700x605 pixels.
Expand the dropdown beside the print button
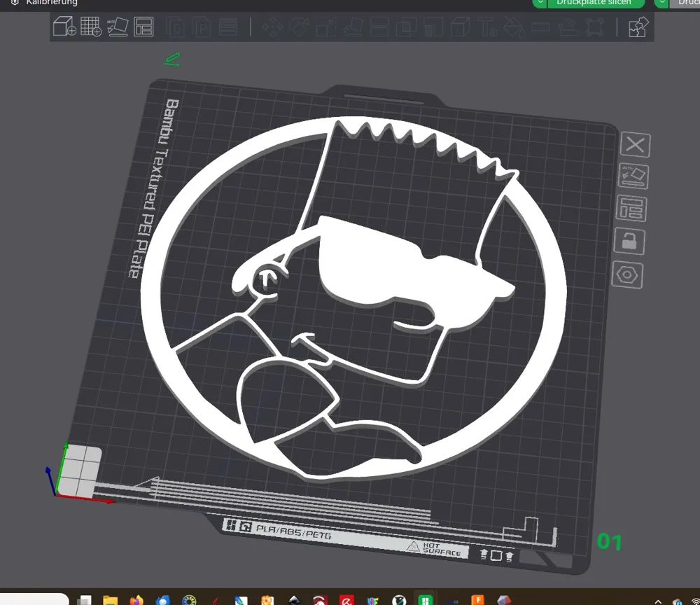(661, 3)
